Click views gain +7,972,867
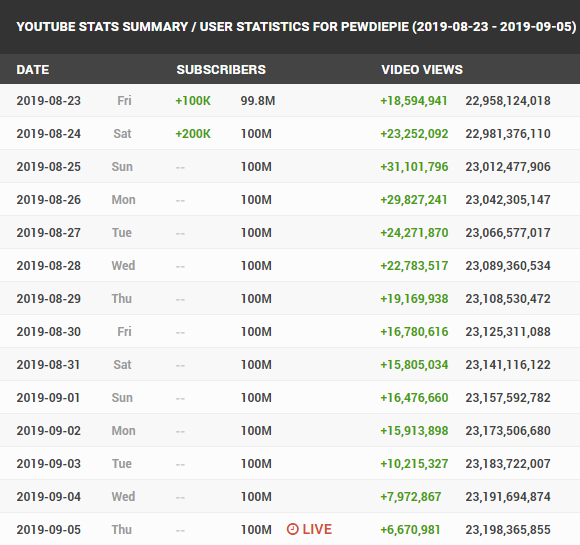Viewport: 580px width, 545px height. (x=411, y=496)
